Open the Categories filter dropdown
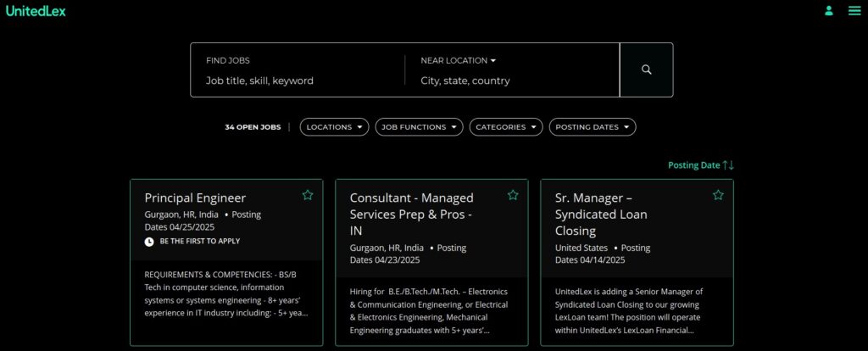This screenshot has width=868, height=351. (506, 127)
